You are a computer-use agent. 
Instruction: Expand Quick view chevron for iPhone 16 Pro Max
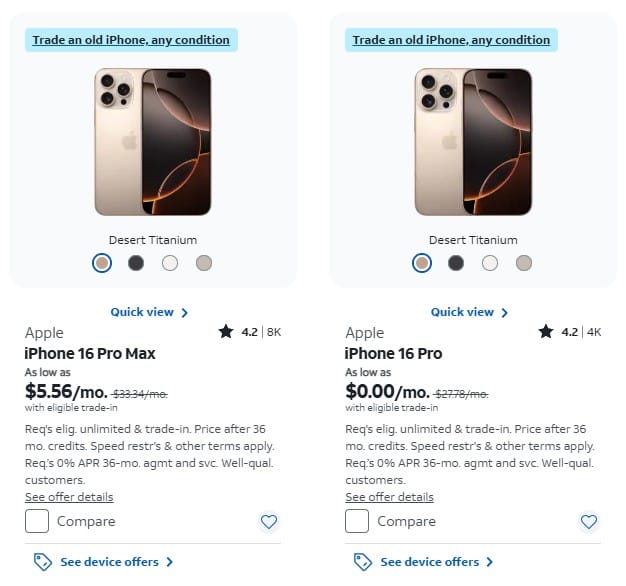point(184,313)
